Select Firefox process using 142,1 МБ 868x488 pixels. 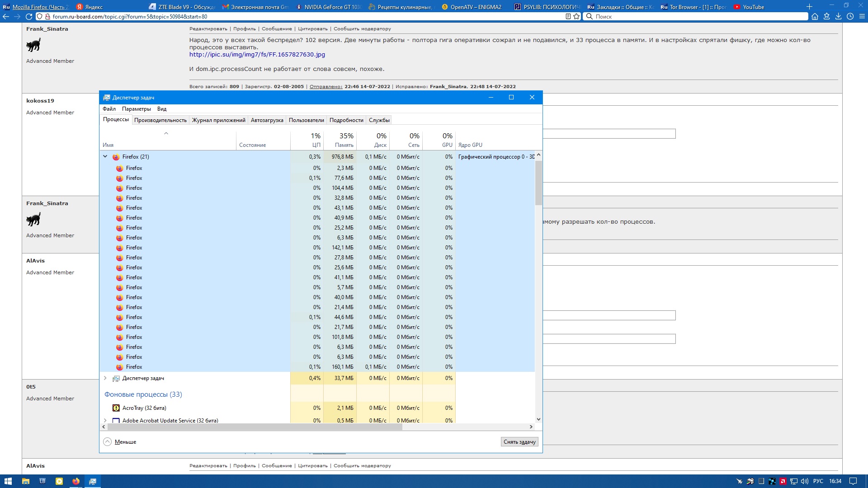point(317,248)
